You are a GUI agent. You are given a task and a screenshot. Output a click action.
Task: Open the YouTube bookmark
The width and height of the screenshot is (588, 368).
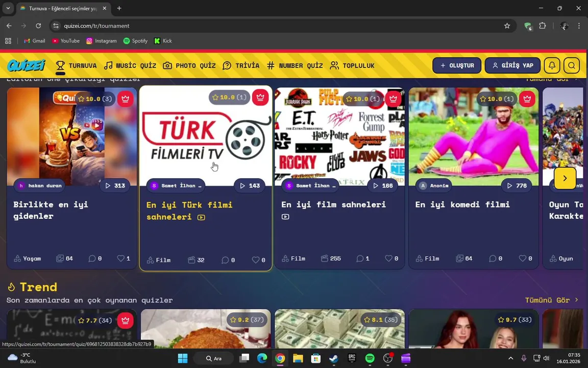pyautogui.click(x=66, y=41)
